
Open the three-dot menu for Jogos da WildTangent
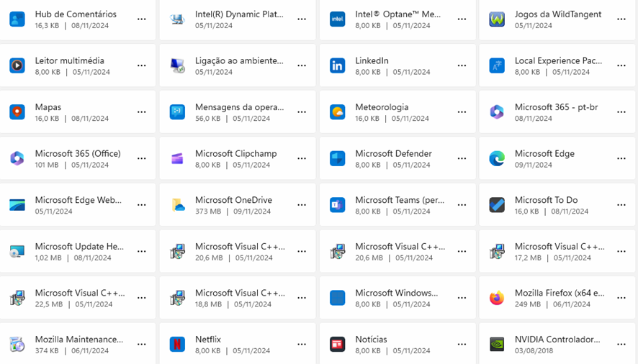coord(621,19)
